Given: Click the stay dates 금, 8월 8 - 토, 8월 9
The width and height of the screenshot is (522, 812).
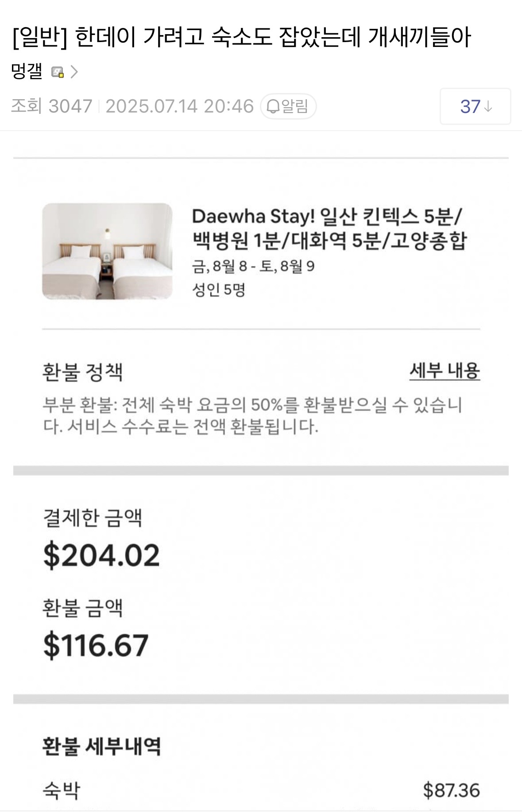Looking at the screenshot, I should coord(253,266).
